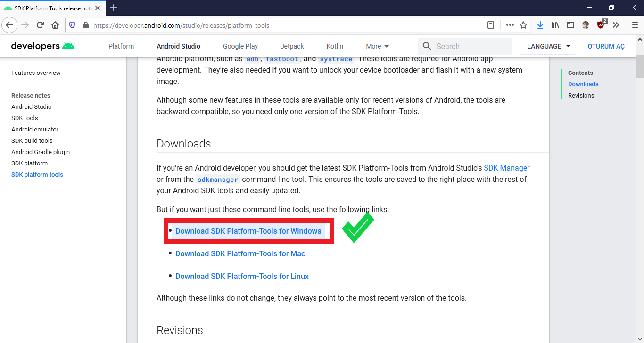Open the Kotlin tab
This screenshot has height=343, width=644.
335,46
